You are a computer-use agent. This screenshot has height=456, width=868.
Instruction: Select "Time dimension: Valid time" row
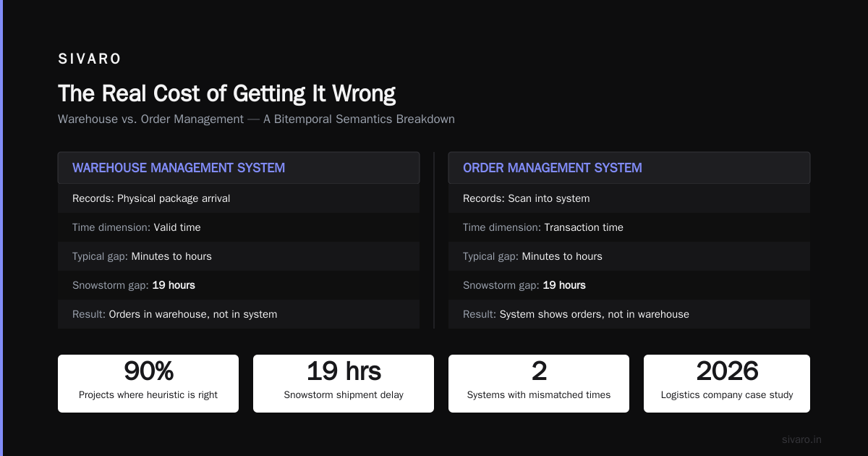click(239, 227)
